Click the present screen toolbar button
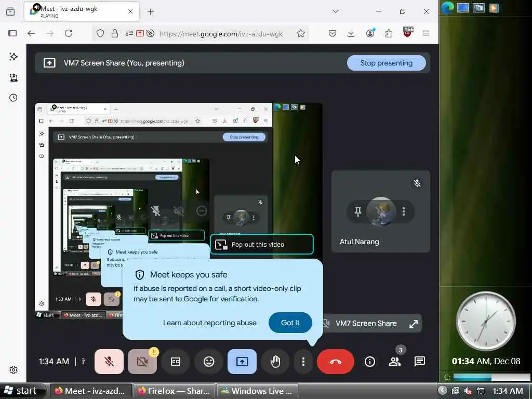The width and height of the screenshot is (532, 399). pyautogui.click(x=242, y=362)
